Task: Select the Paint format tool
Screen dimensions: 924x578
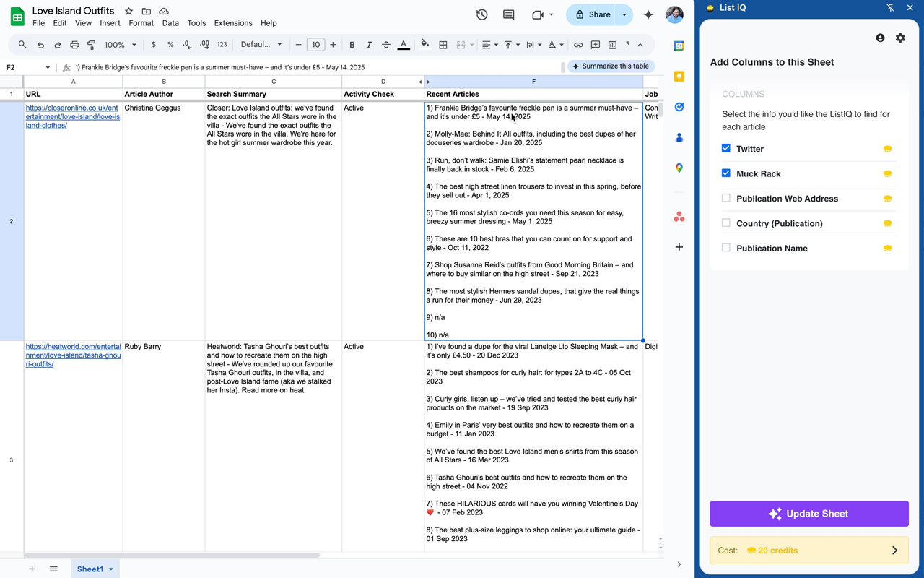Action: (x=92, y=45)
